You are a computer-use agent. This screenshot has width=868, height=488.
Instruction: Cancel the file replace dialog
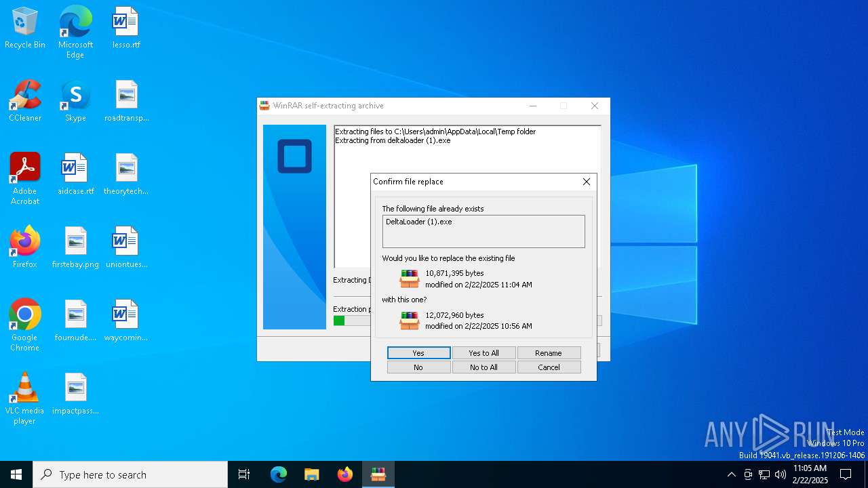(549, 367)
